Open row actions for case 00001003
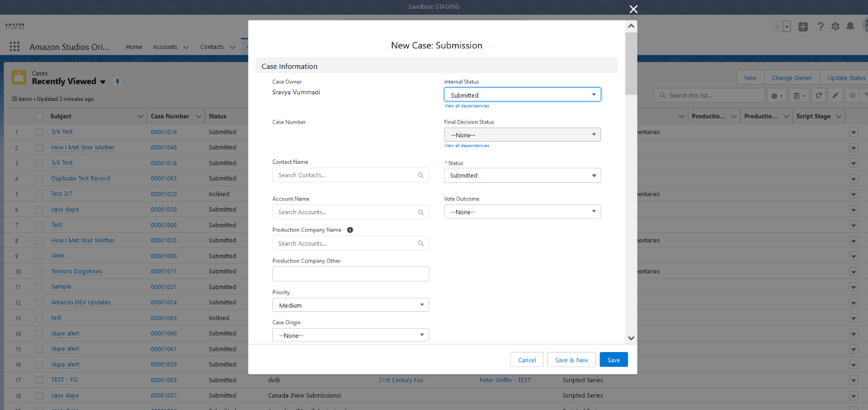 tap(853, 380)
